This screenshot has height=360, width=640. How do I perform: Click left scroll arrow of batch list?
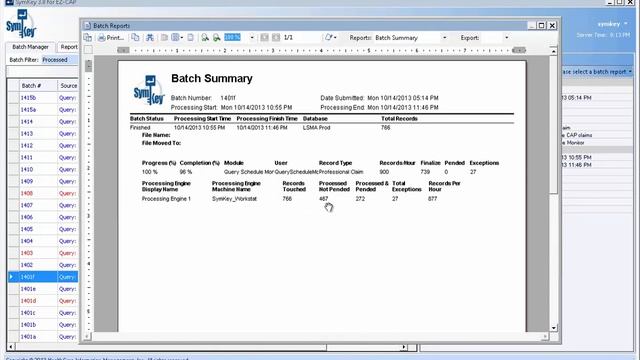pos(11,347)
